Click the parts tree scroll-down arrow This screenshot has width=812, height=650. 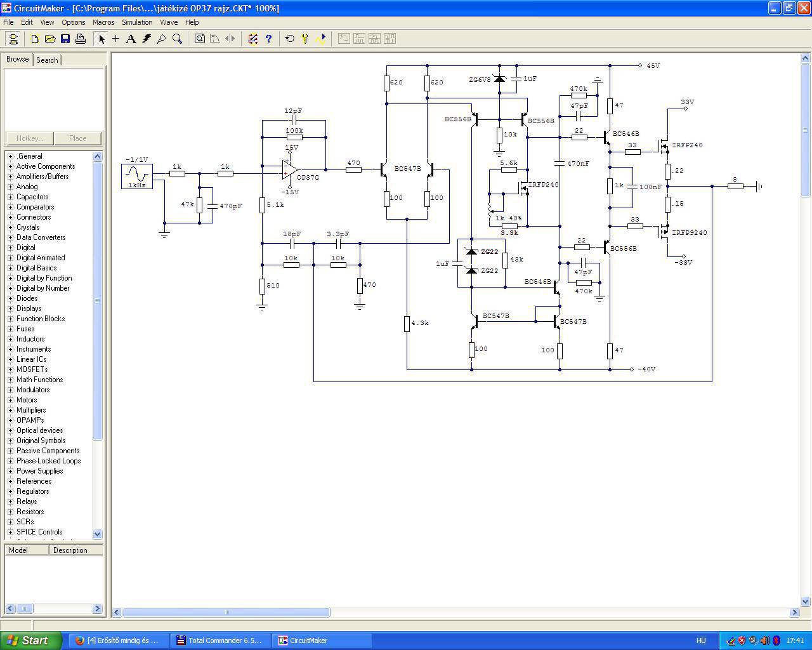point(98,534)
